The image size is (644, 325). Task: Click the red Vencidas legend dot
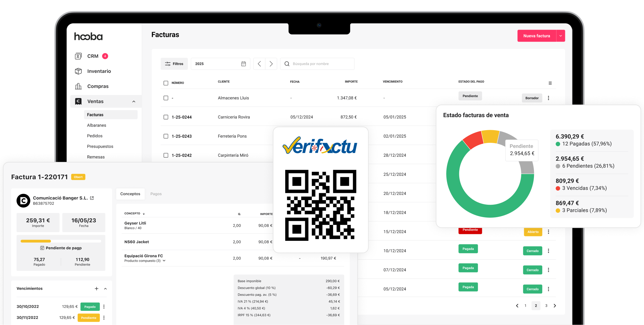(x=558, y=188)
